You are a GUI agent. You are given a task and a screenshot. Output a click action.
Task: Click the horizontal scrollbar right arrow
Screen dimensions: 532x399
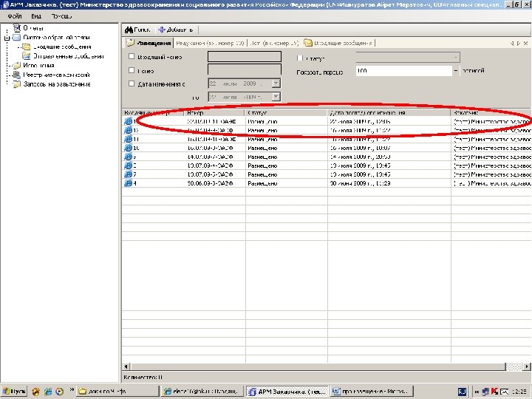[527, 366]
